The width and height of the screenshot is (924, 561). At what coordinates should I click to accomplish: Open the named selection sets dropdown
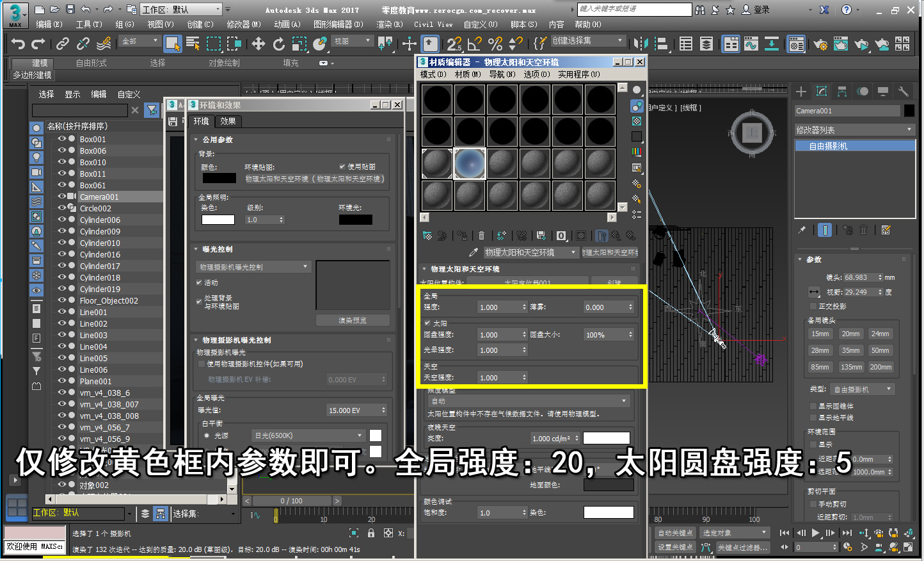pos(587,41)
